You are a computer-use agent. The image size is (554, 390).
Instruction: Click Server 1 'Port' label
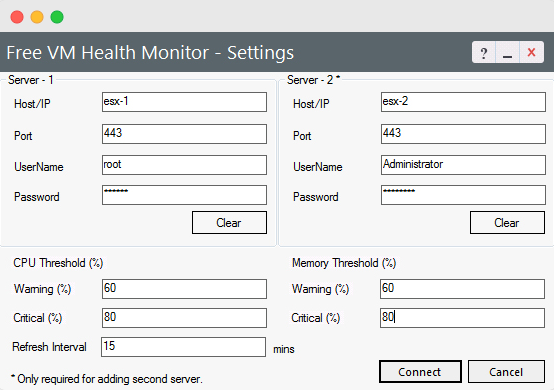(x=23, y=136)
